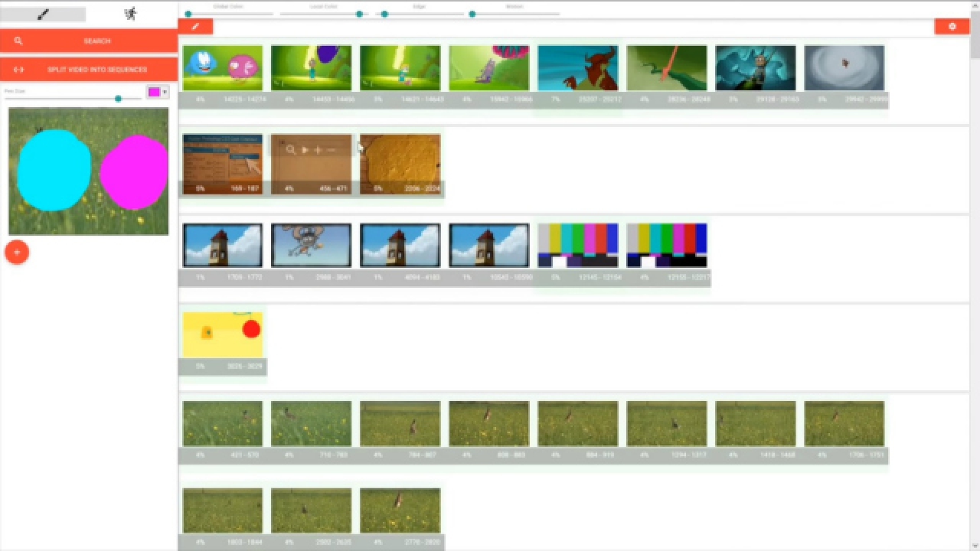Click the orange plus action button below the canvas
The image size is (980, 551).
16,251
